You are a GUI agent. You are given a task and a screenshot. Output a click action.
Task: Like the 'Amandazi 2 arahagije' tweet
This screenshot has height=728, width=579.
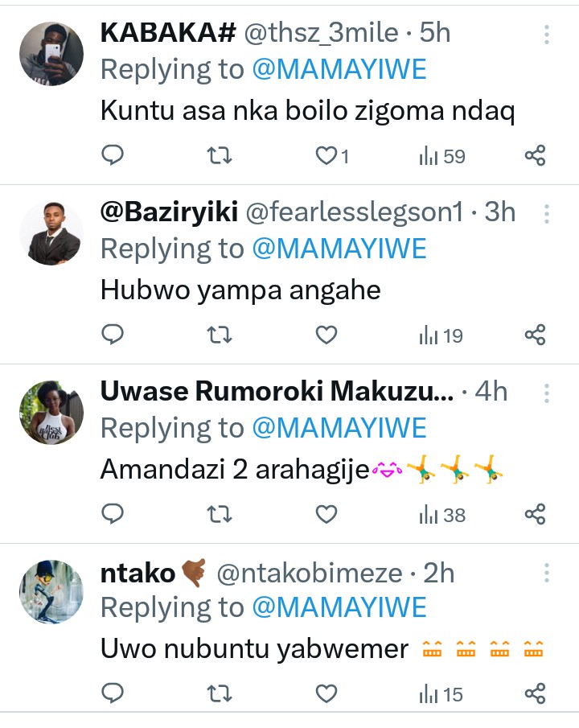click(x=326, y=514)
